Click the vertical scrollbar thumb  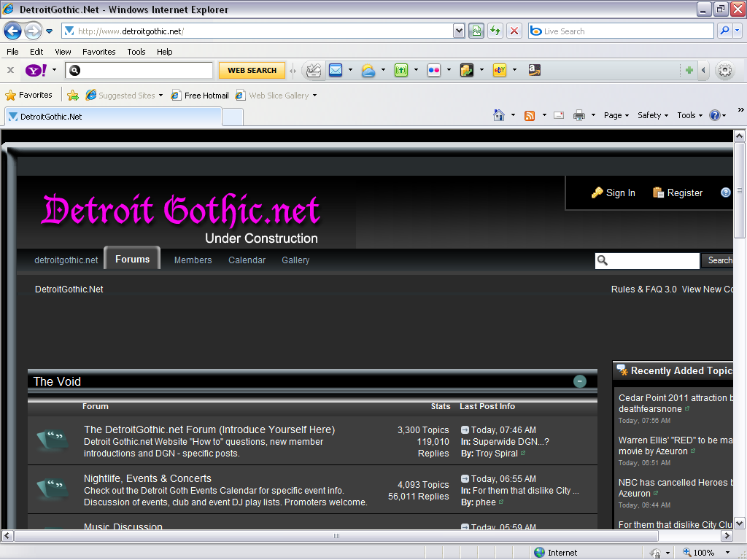[x=740, y=190]
